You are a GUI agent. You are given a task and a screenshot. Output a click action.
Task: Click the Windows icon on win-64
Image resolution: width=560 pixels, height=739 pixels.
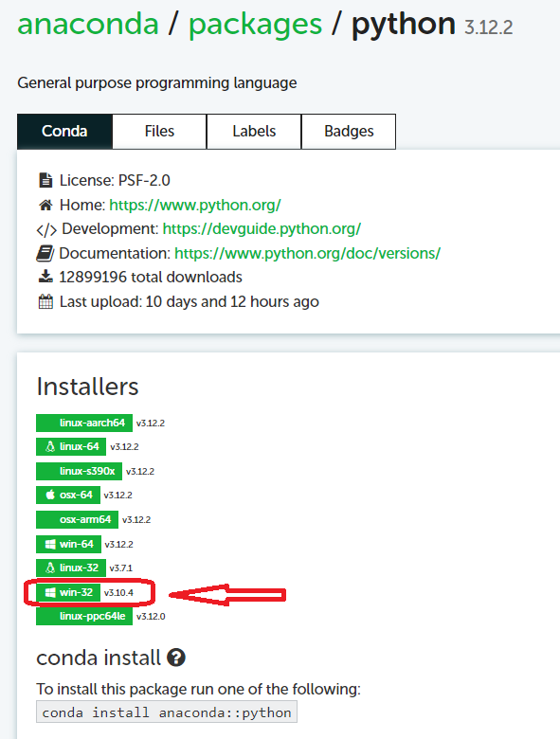pos(50,545)
